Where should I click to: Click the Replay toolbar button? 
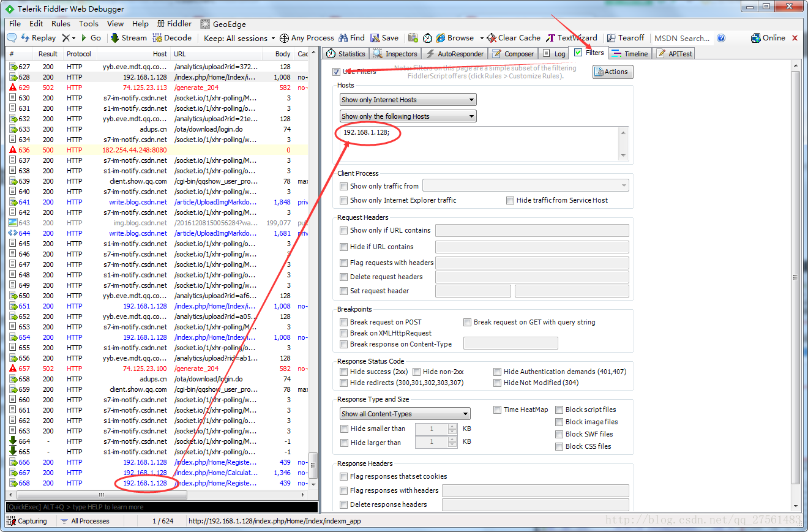(x=39, y=38)
